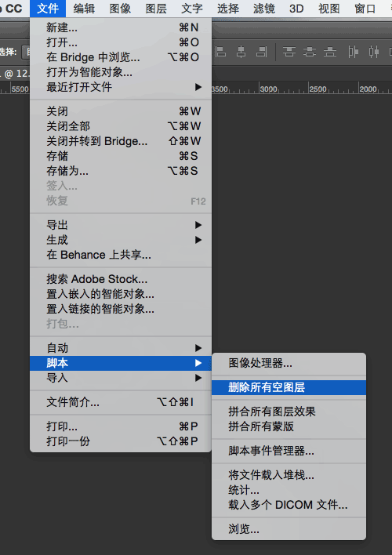The height and width of the screenshot is (555, 392).
Task: Open the 图层 menu
Action: click(156, 9)
